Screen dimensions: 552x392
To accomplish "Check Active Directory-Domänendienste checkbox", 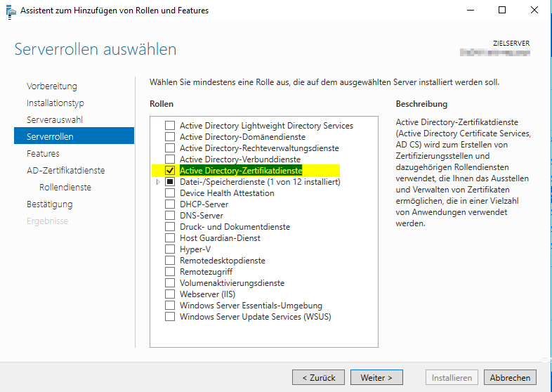I will [x=170, y=137].
